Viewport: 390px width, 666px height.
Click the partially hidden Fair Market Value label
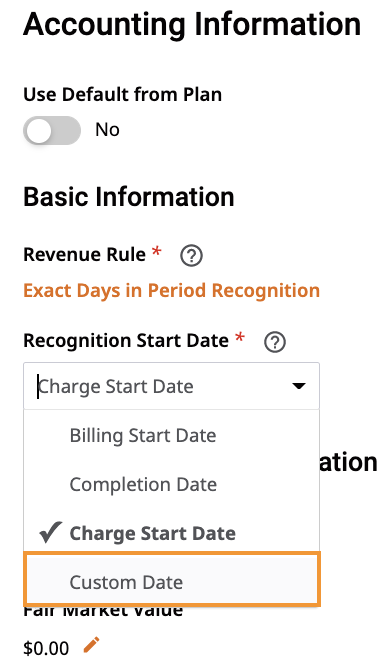pyautogui.click(x=103, y=611)
